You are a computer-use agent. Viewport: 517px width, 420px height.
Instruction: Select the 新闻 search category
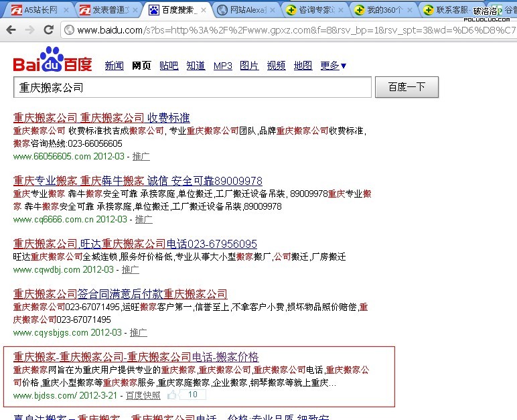click(x=114, y=66)
